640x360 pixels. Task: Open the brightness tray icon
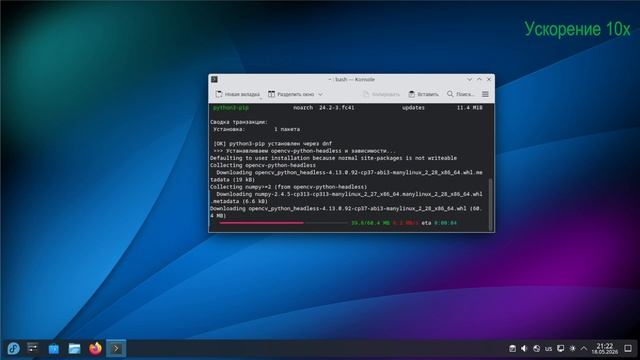click(x=572, y=349)
